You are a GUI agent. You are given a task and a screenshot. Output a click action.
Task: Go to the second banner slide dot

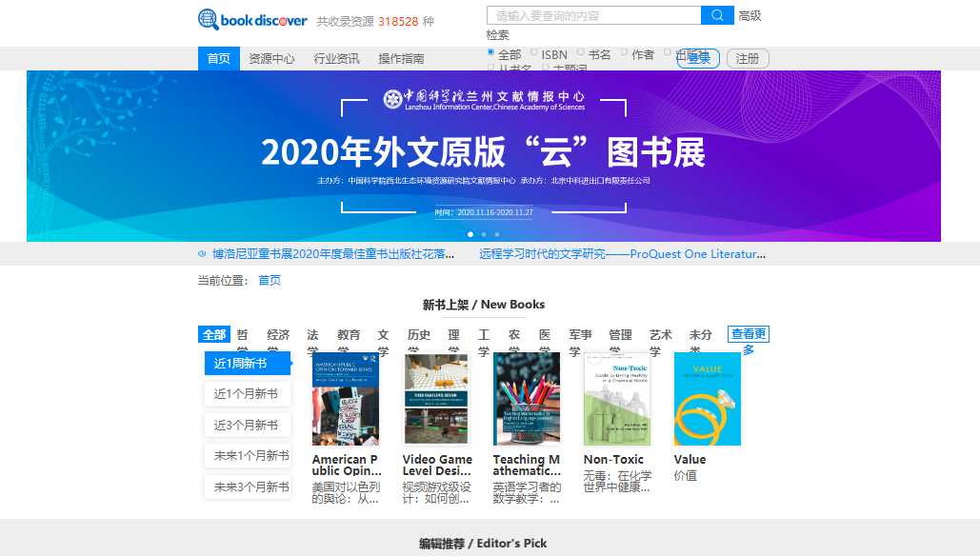coord(484,233)
